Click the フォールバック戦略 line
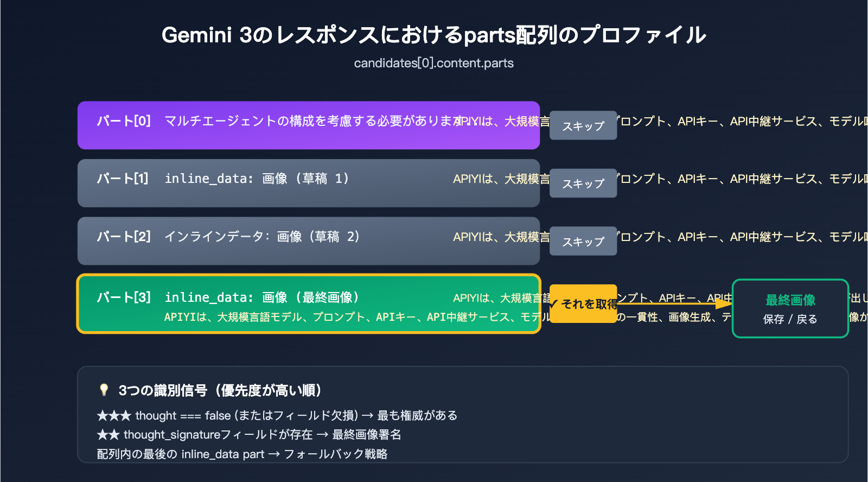Screen dimensions: 868x482 point(242,454)
